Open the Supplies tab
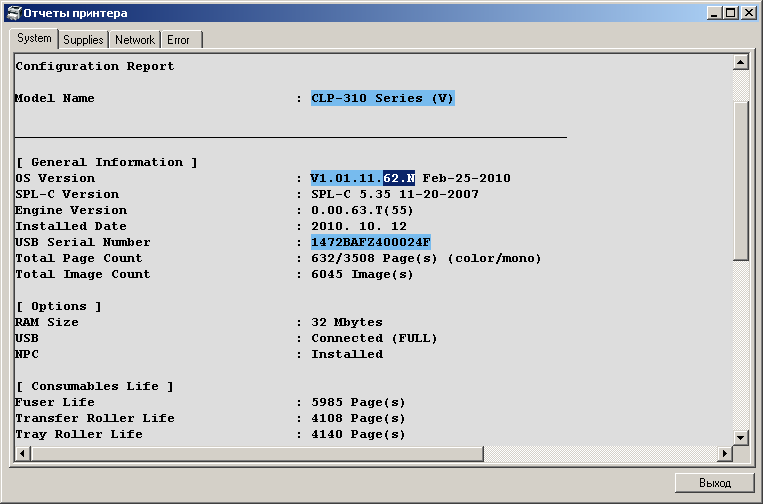Image resolution: width=763 pixels, height=504 pixels. [x=83, y=40]
